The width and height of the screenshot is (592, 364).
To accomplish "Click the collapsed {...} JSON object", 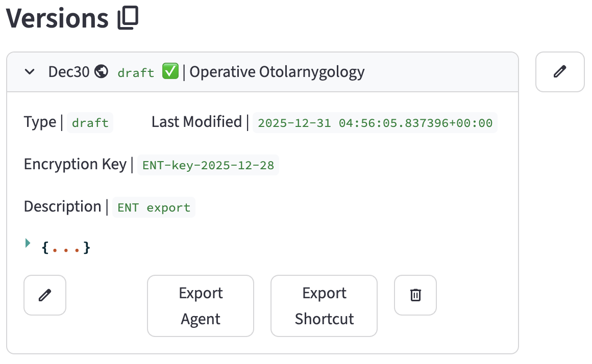I will pos(66,248).
